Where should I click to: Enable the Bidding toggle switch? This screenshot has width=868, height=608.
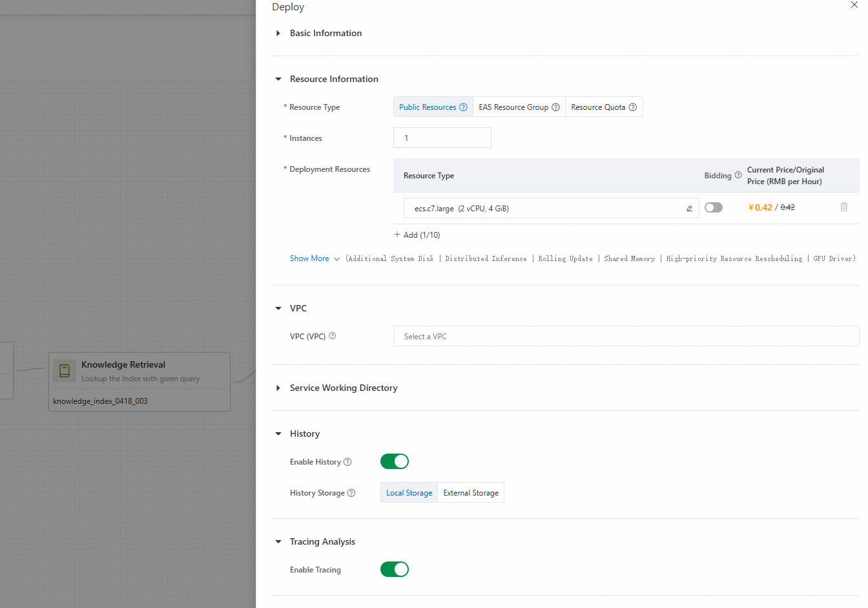(x=714, y=207)
